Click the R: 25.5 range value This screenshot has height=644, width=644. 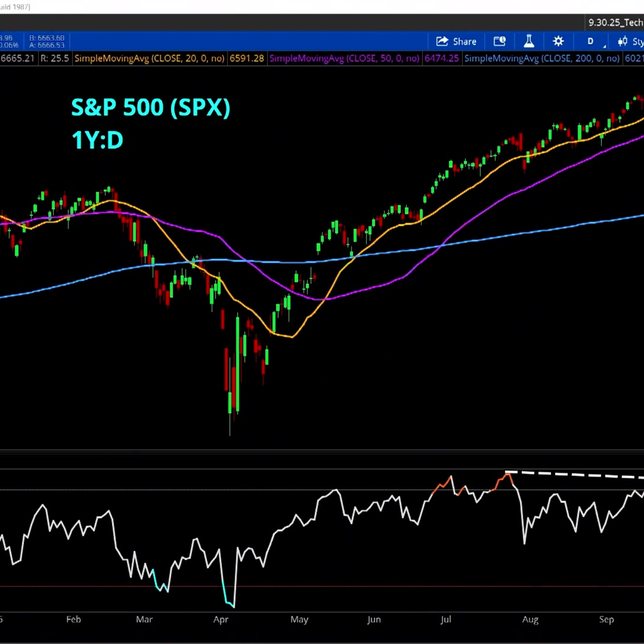tap(55, 58)
